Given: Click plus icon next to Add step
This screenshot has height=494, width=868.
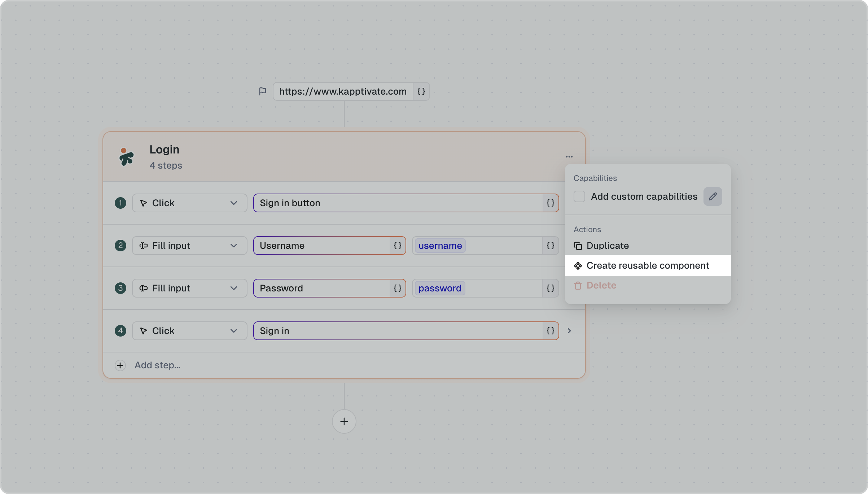Looking at the screenshot, I should pos(120,365).
